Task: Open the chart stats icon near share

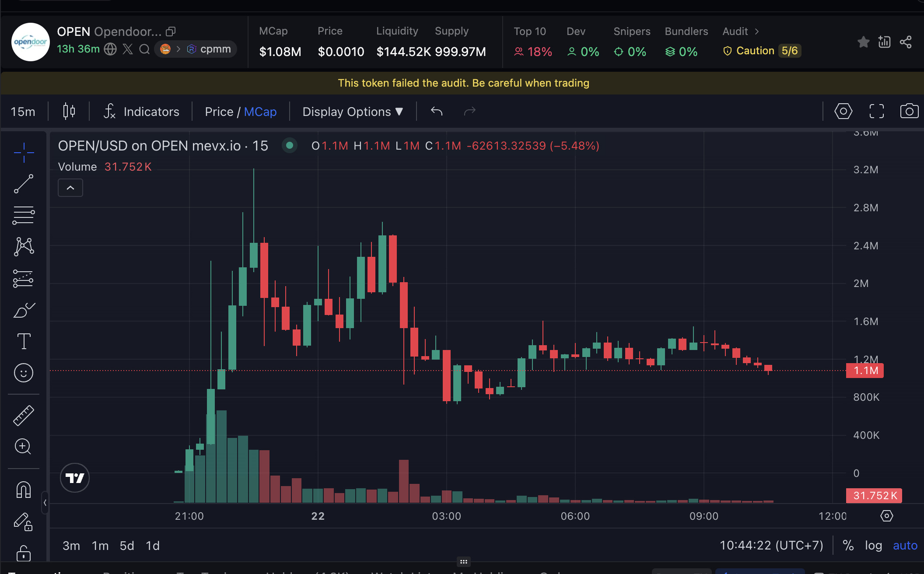Action: click(x=884, y=42)
